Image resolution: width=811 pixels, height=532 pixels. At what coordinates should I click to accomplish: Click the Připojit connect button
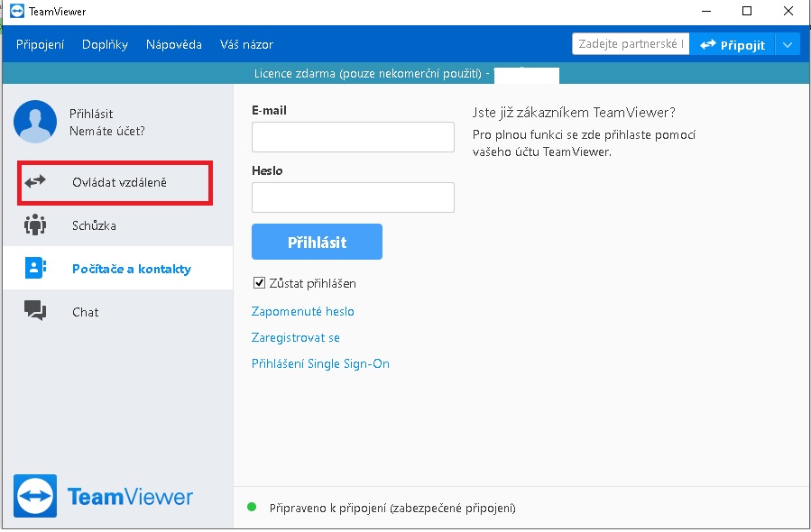pos(732,45)
